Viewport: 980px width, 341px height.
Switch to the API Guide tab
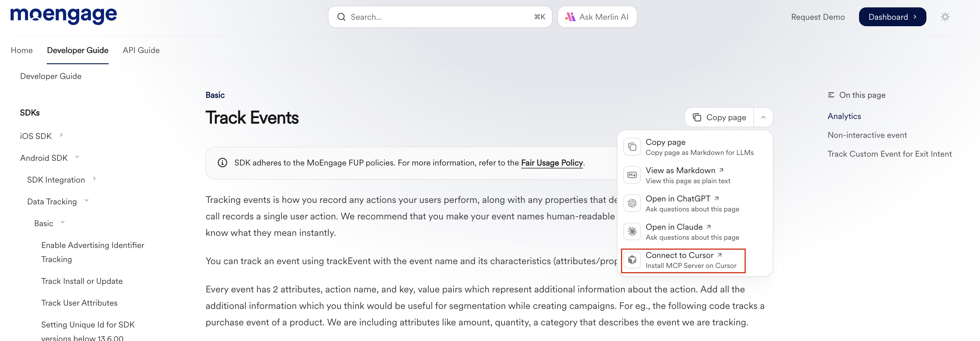click(x=141, y=50)
